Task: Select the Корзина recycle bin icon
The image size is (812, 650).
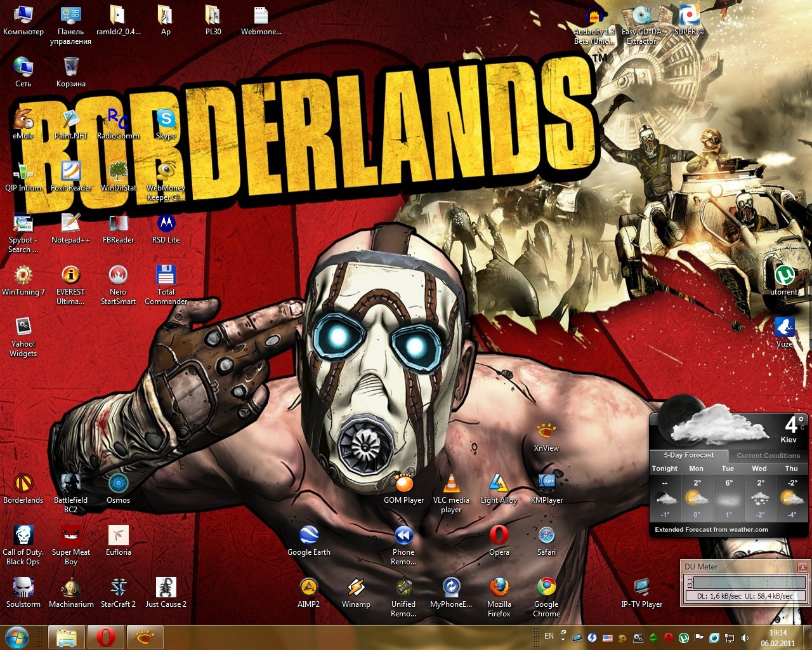Action: pyautogui.click(x=71, y=72)
